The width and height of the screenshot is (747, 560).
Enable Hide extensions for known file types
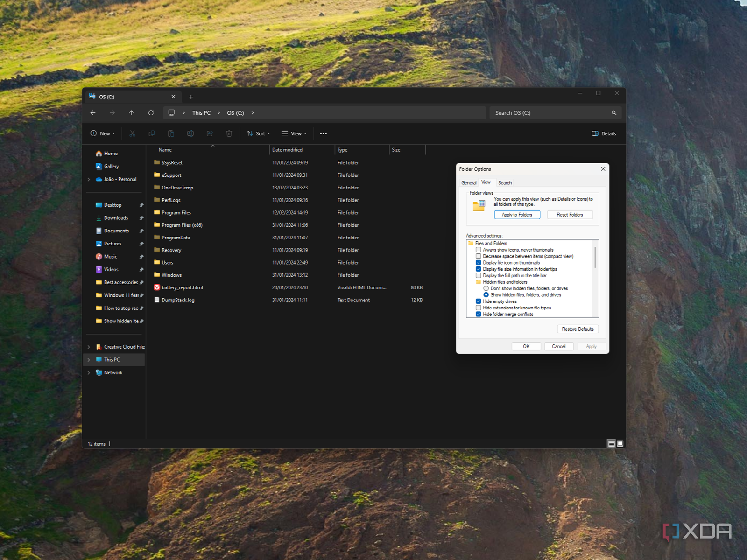pyautogui.click(x=479, y=308)
